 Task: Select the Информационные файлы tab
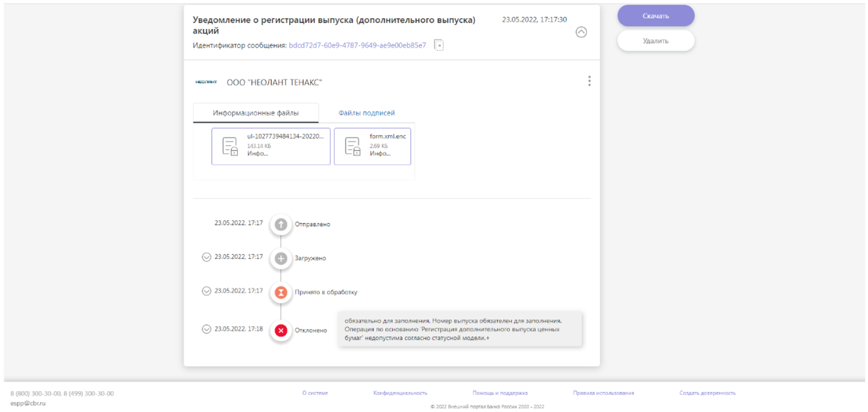256,113
